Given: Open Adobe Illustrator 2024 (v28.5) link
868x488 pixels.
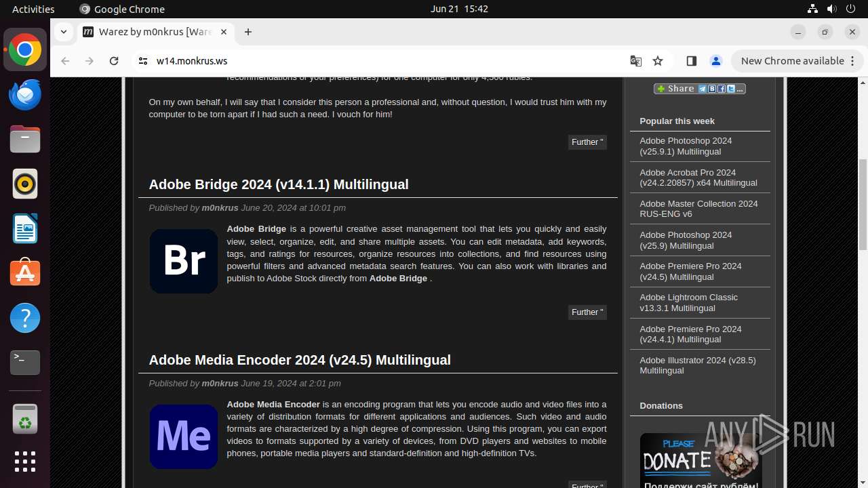Looking at the screenshot, I should click(x=698, y=365).
